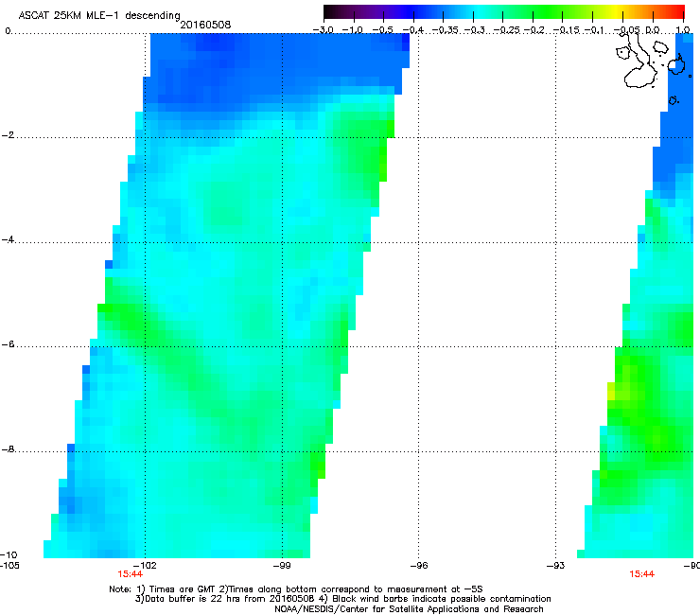Viewport: 700px width, 615px height.
Task: Select the "-10" latitude axis label
Action: [x=9, y=554]
